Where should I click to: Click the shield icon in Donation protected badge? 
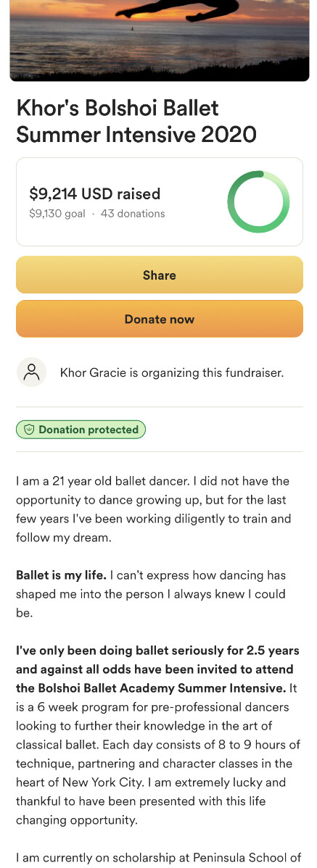coord(29,430)
